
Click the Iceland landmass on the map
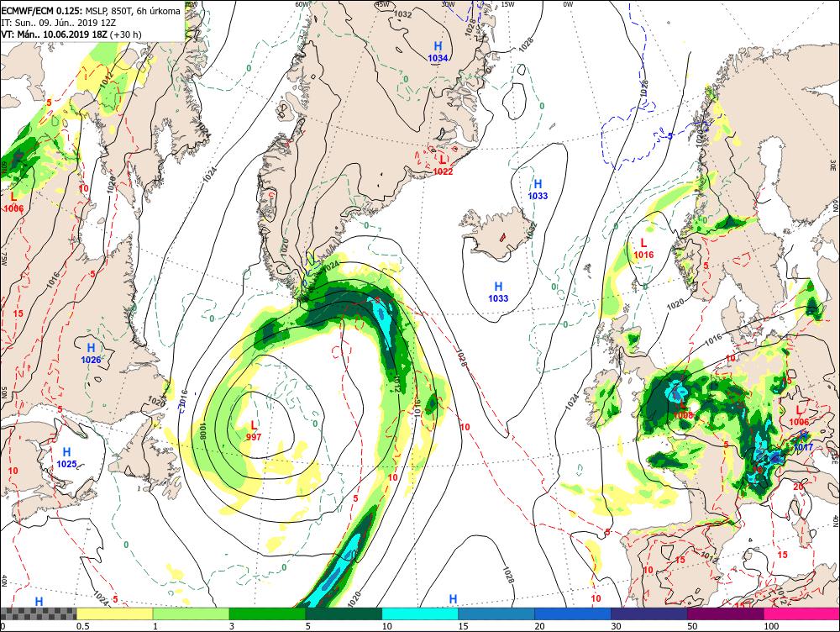pyautogui.click(x=498, y=234)
